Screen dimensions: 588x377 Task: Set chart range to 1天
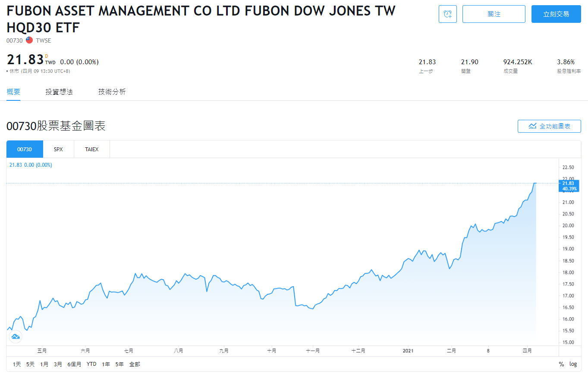point(17,364)
